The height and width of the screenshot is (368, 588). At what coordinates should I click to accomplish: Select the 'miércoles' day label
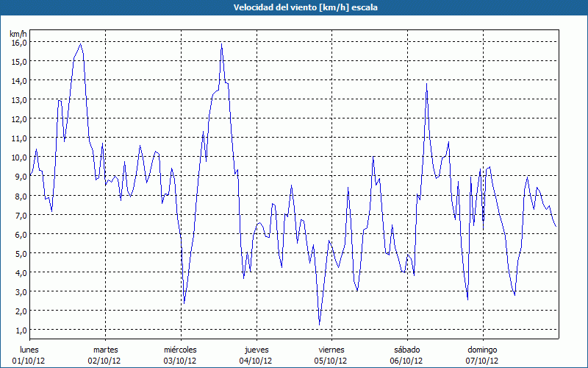(180, 350)
